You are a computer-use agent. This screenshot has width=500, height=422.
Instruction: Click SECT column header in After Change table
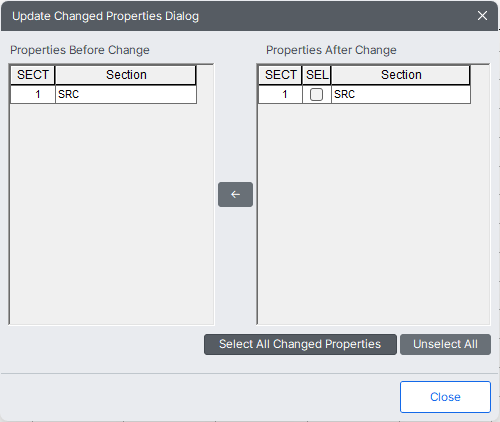280,75
